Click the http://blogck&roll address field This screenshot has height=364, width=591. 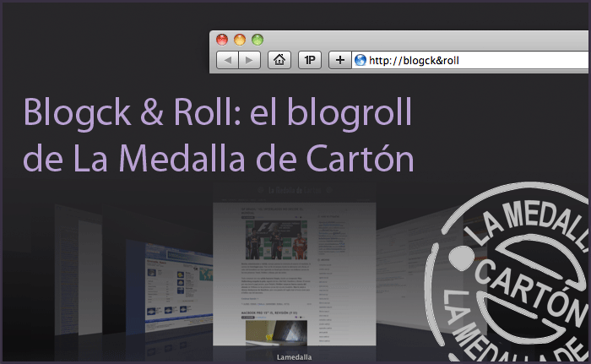470,60
